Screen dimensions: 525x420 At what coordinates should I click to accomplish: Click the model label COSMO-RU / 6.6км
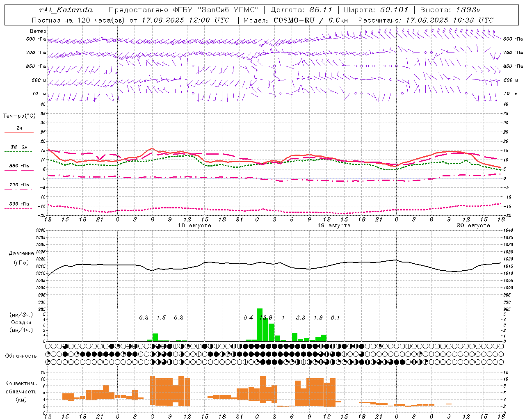pos(311,20)
